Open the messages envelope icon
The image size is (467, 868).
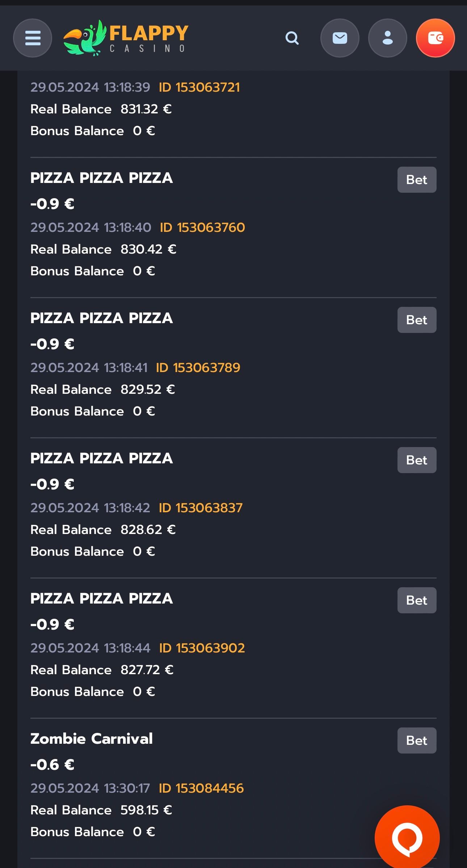pyautogui.click(x=340, y=38)
